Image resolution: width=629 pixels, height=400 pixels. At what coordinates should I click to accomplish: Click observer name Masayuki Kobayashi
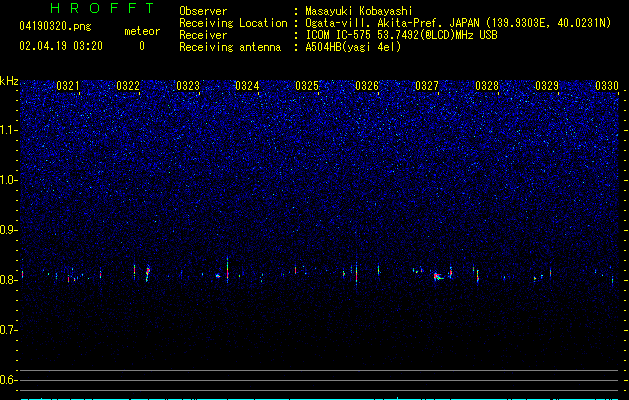(358, 11)
